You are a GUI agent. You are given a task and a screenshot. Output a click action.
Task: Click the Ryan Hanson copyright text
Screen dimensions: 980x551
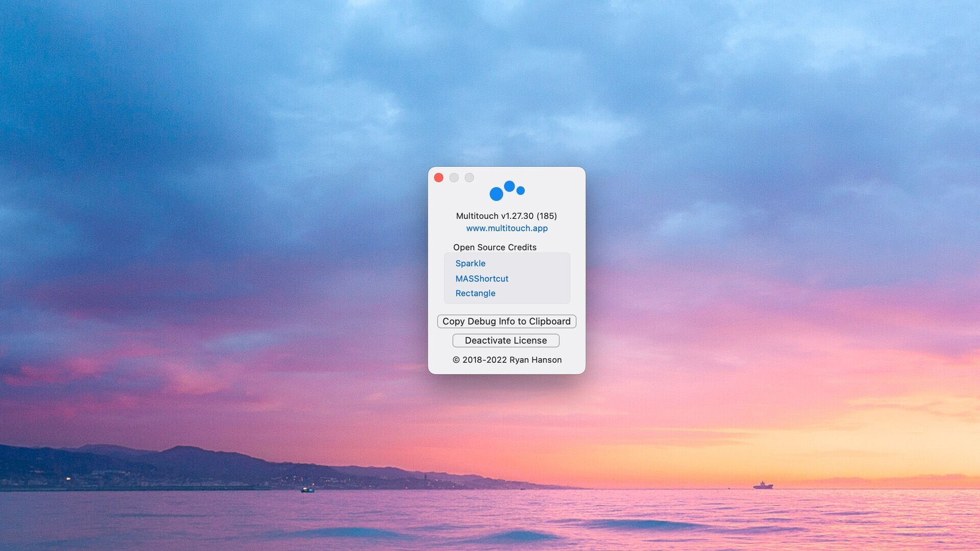coord(507,360)
